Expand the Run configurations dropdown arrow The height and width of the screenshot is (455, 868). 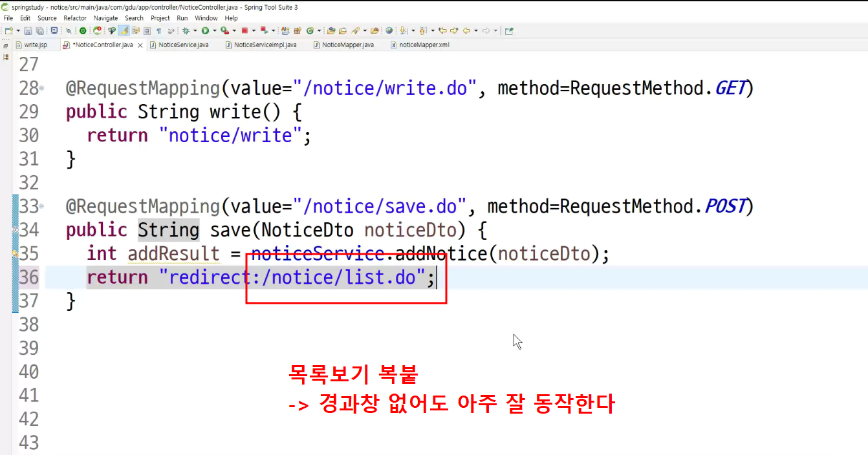pyautogui.click(x=215, y=30)
